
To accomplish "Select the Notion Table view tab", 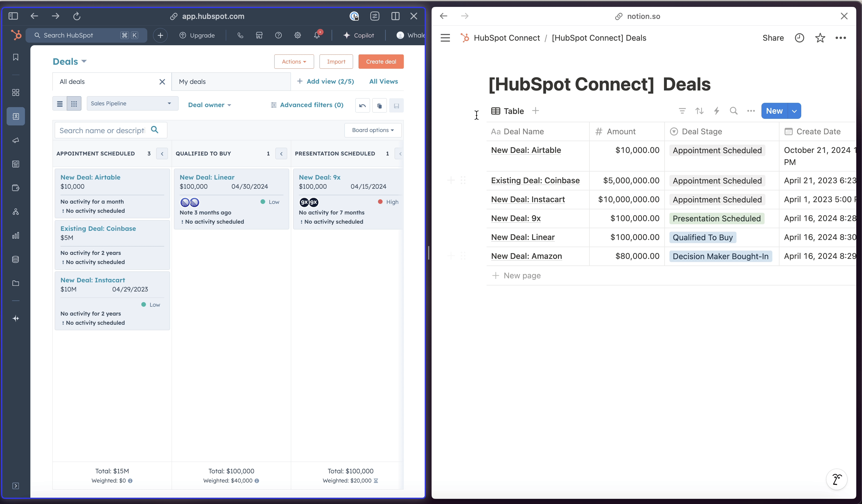I will point(508,111).
